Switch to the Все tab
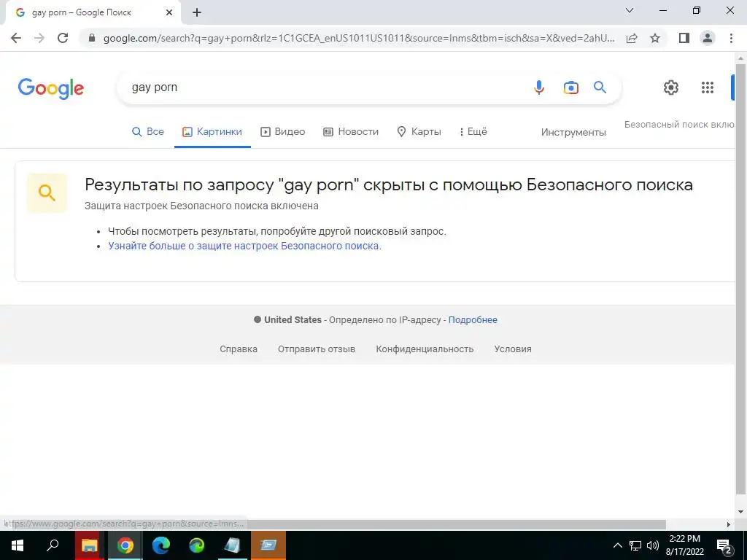 [147, 131]
